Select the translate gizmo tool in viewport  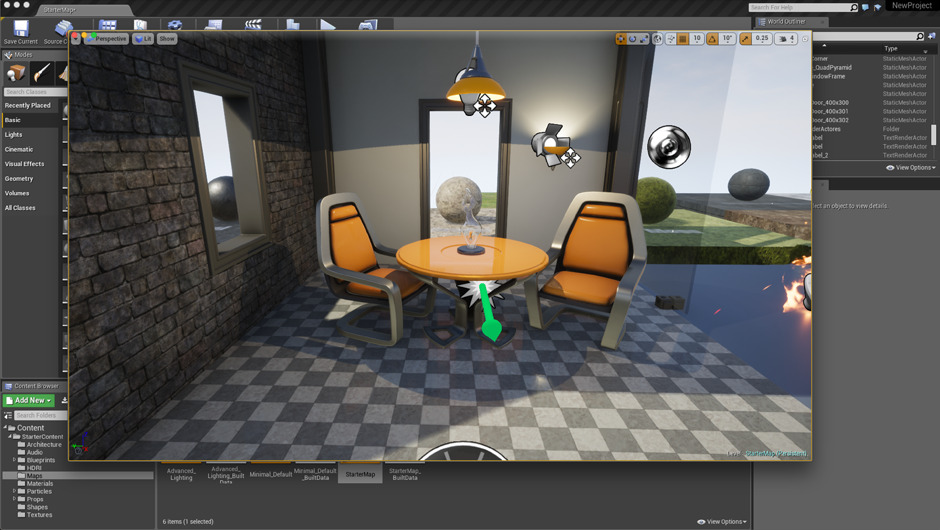coord(621,38)
